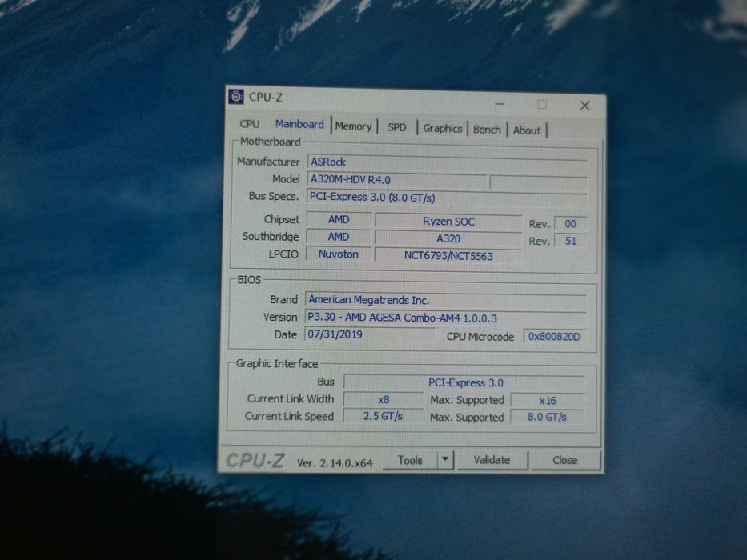Click Graphic Interface Bus PCI-Express 3.0
747x560 pixels.
[464, 382]
